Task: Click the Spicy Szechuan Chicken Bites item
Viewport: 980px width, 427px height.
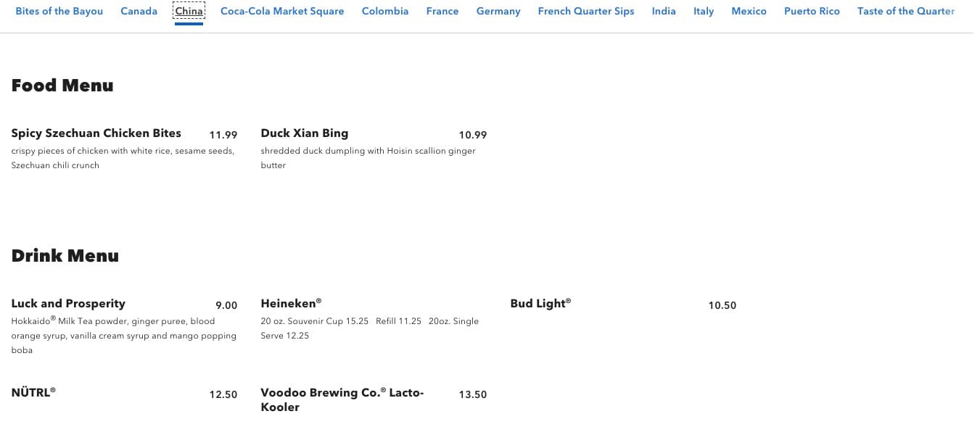Action: click(x=96, y=133)
